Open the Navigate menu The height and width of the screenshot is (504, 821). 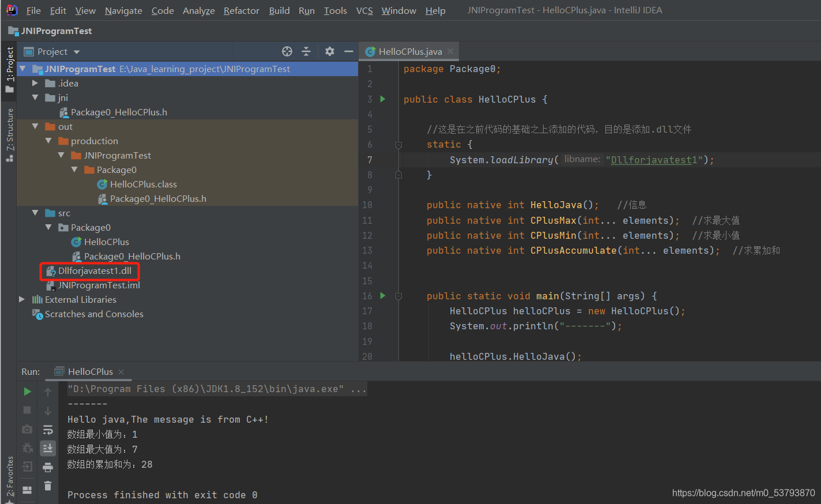tap(123, 10)
